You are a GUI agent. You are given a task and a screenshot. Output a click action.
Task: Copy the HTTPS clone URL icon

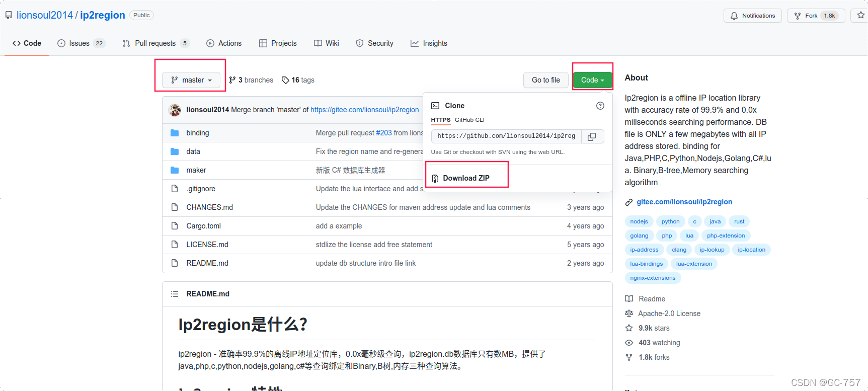(x=592, y=136)
